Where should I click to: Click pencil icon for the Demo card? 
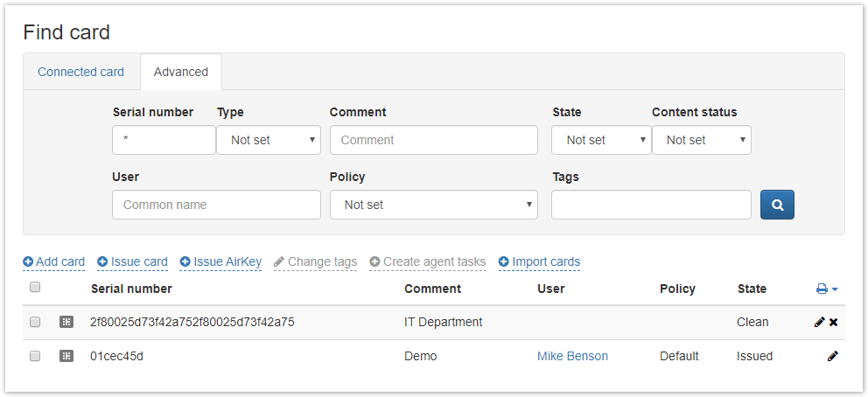point(832,356)
